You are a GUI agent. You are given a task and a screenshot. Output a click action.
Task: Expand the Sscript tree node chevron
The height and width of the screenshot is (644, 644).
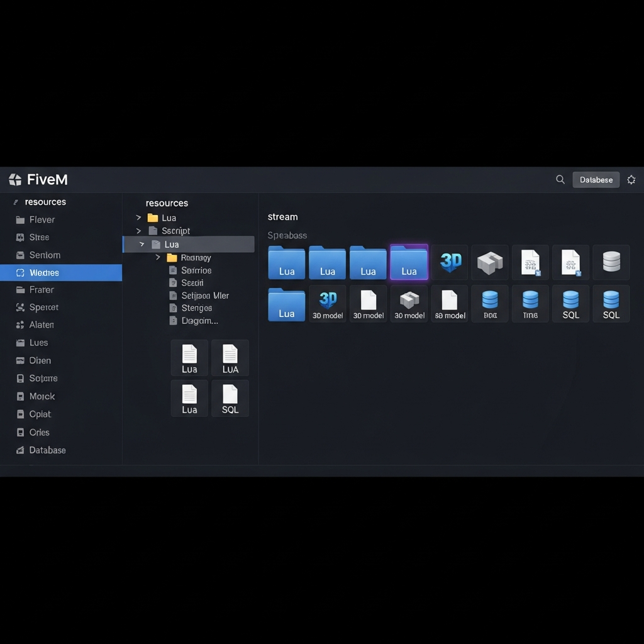pyautogui.click(x=138, y=231)
